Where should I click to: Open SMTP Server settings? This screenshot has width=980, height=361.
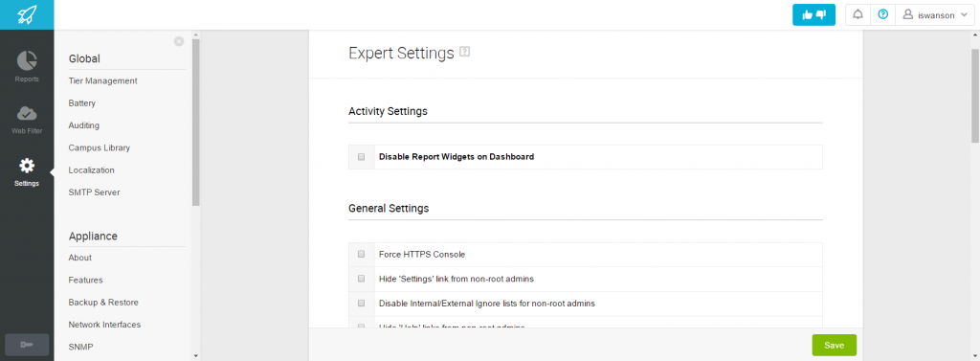(94, 192)
